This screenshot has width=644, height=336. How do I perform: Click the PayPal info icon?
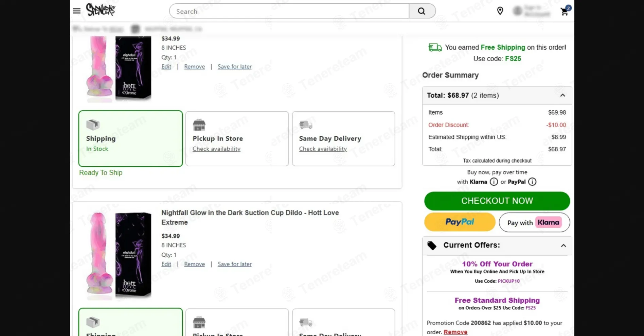532,182
